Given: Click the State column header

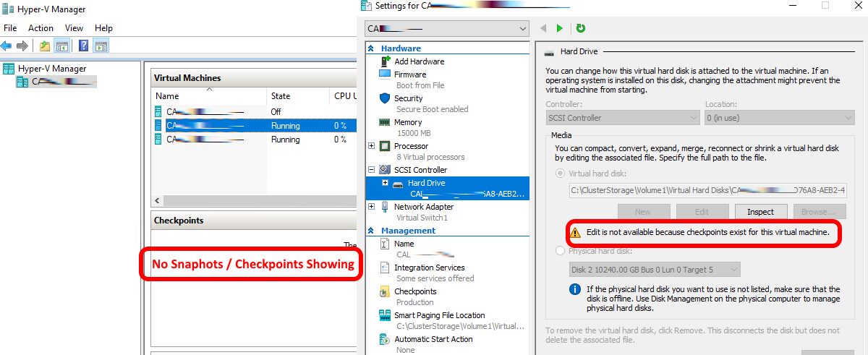Looking at the screenshot, I should [281, 96].
